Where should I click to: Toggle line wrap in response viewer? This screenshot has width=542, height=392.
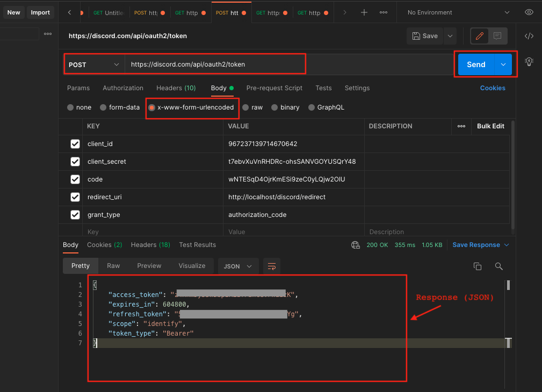(x=271, y=266)
